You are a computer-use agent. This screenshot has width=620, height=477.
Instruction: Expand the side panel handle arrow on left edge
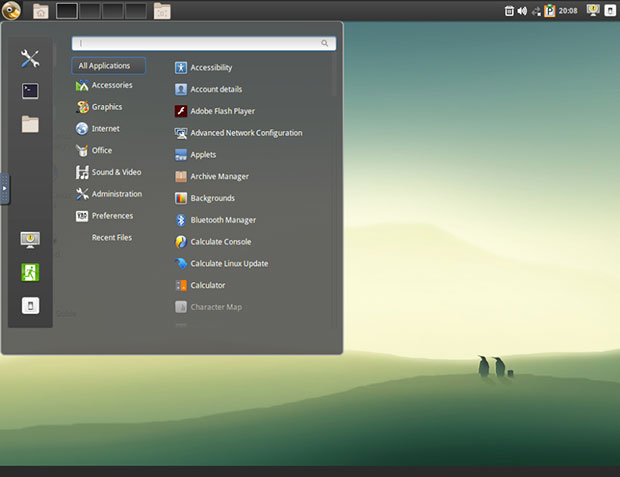click(5, 188)
